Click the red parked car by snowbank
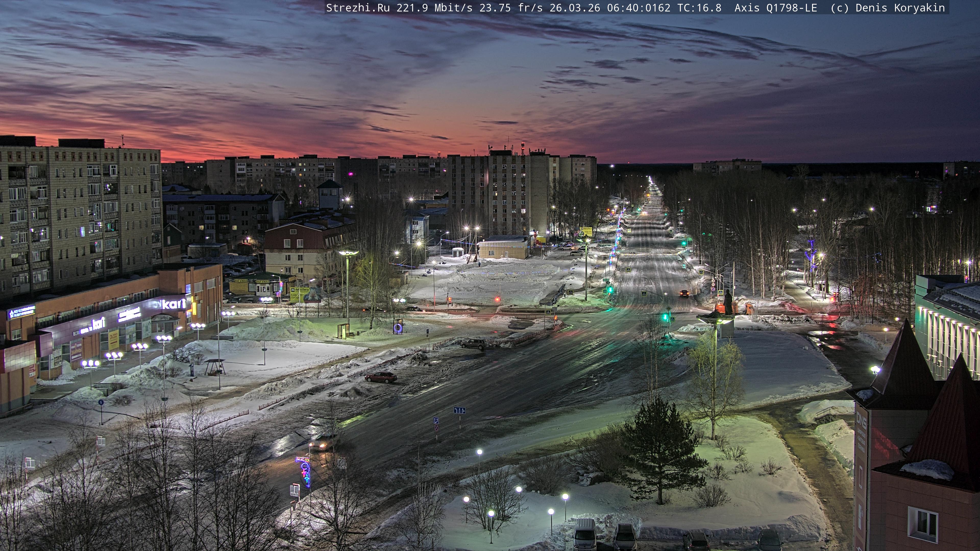The height and width of the screenshot is (551, 980). tap(381, 377)
